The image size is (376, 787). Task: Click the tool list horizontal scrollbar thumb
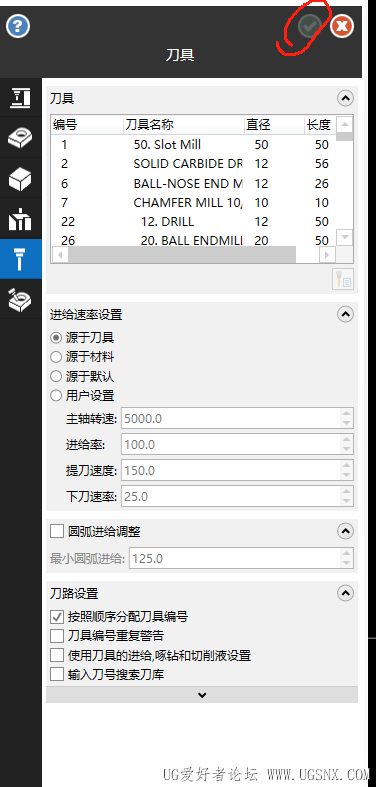182,255
